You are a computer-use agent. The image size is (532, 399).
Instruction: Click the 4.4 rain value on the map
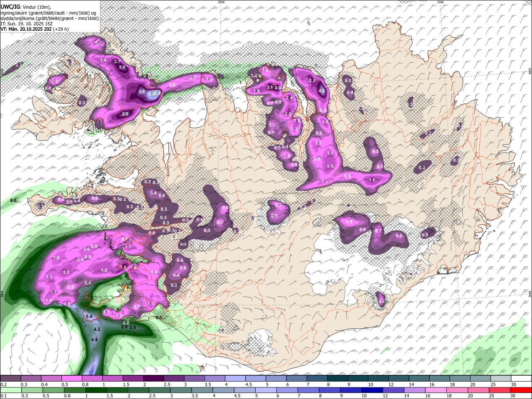[x=94, y=340]
